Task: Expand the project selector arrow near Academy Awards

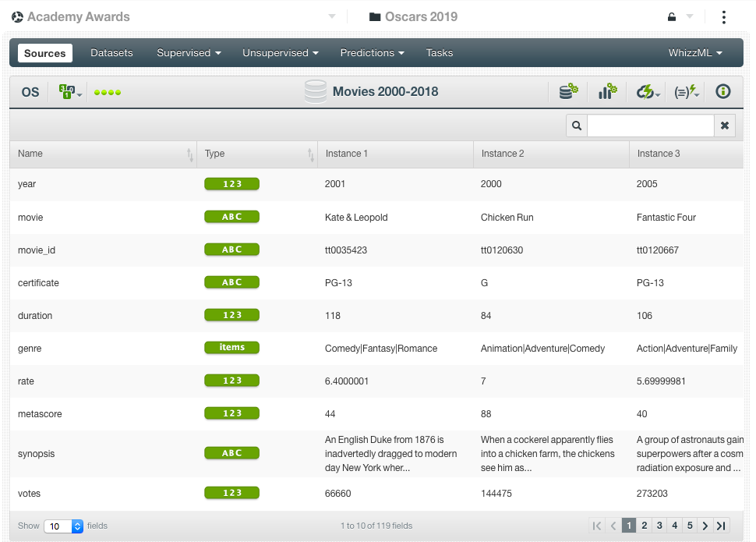Action: (330, 16)
